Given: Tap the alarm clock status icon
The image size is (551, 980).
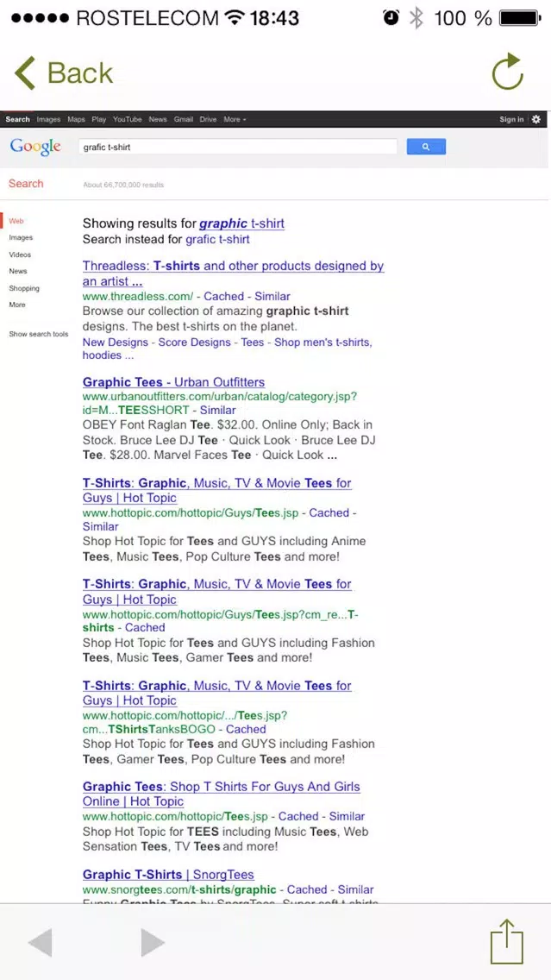Looking at the screenshot, I should (391, 18).
